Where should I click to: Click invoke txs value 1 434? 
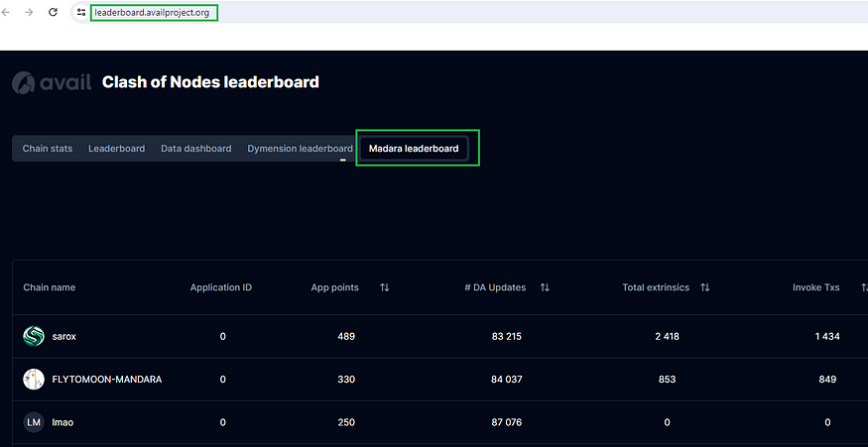pos(827,336)
